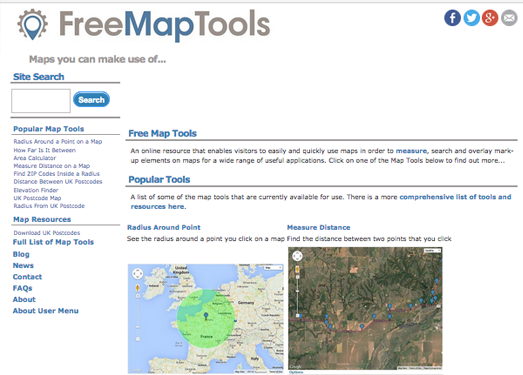Open Download UK Postcodes link
The width and height of the screenshot is (523, 375).
(47, 233)
